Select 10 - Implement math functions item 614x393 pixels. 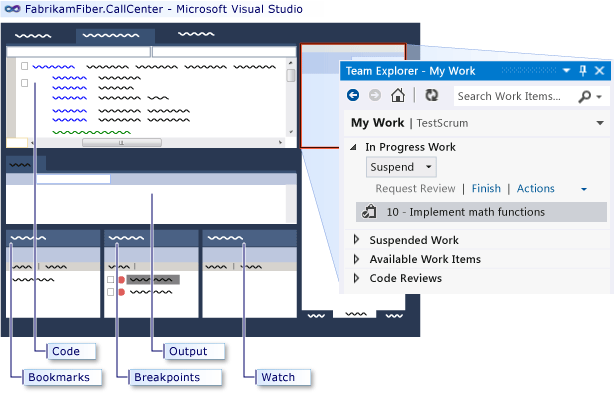(x=481, y=212)
